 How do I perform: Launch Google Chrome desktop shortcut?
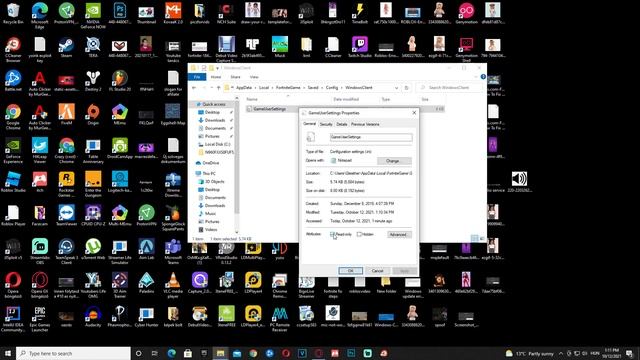click(x=13, y=117)
